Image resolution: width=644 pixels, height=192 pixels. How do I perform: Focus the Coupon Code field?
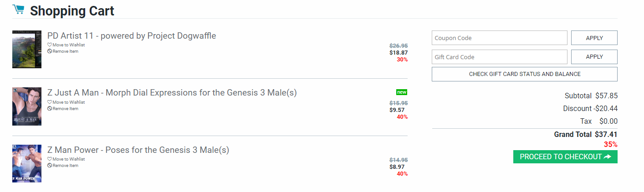[499, 38]
